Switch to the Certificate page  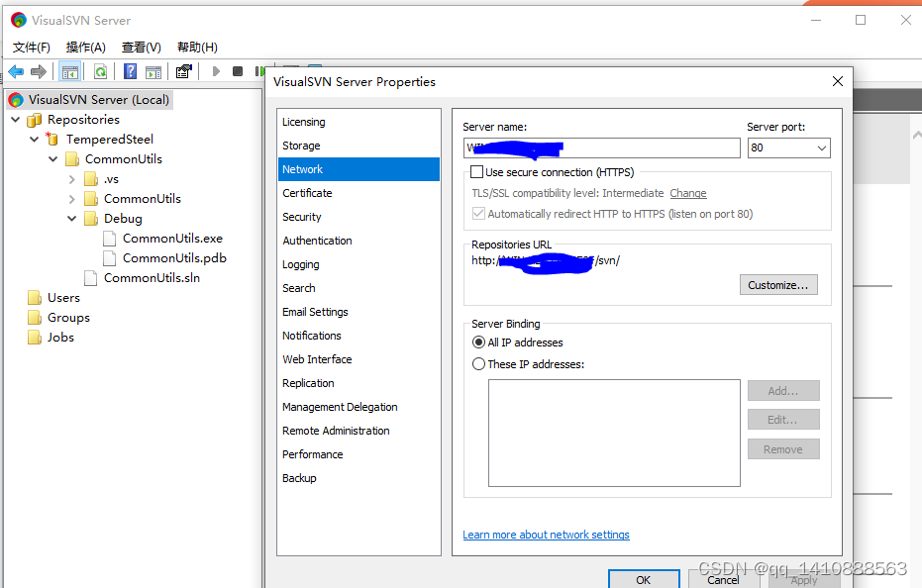tap(359, 193)
